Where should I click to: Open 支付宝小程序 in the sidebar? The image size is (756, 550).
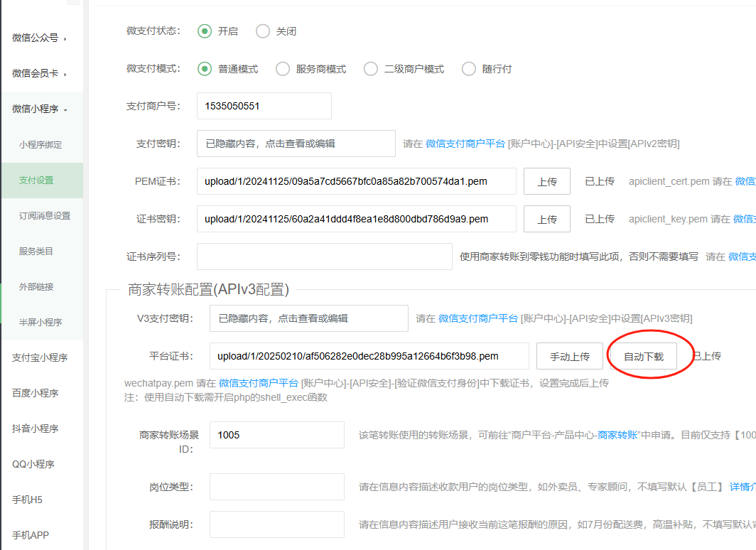click(x=40, y=358)
